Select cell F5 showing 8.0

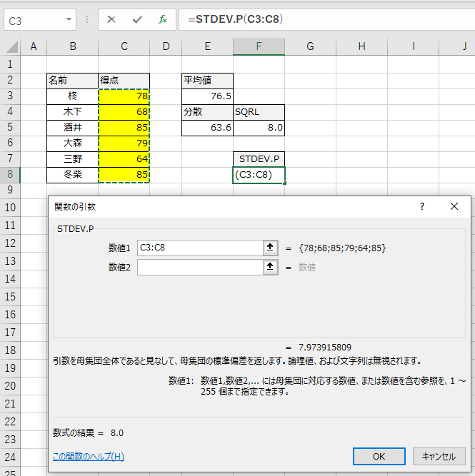(259, 128)
